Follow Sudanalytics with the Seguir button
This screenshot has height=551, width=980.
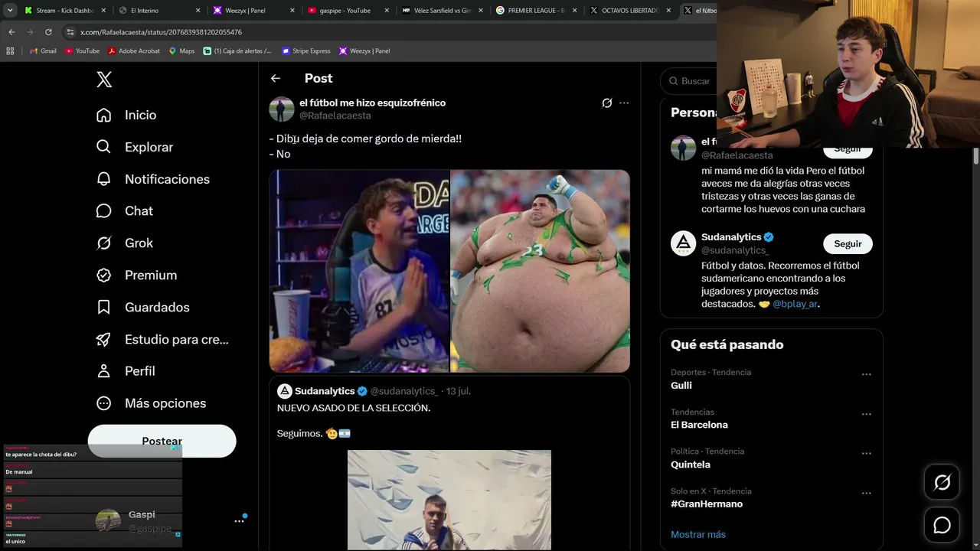(x=848, y=243)
